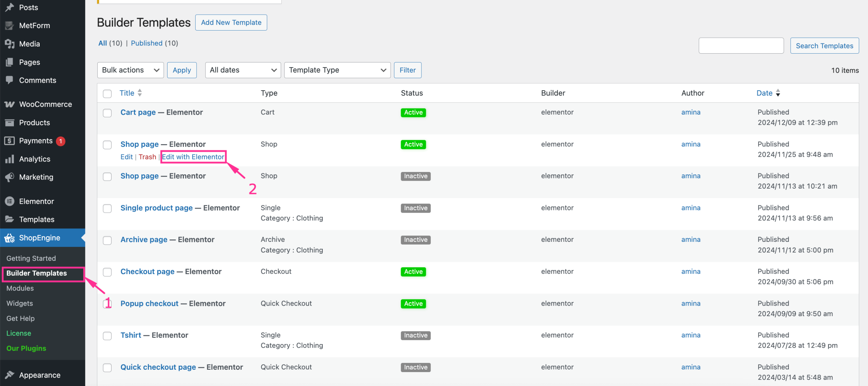
Task: Open the Bulk actions dropdown
Action: tap(131, 70)
